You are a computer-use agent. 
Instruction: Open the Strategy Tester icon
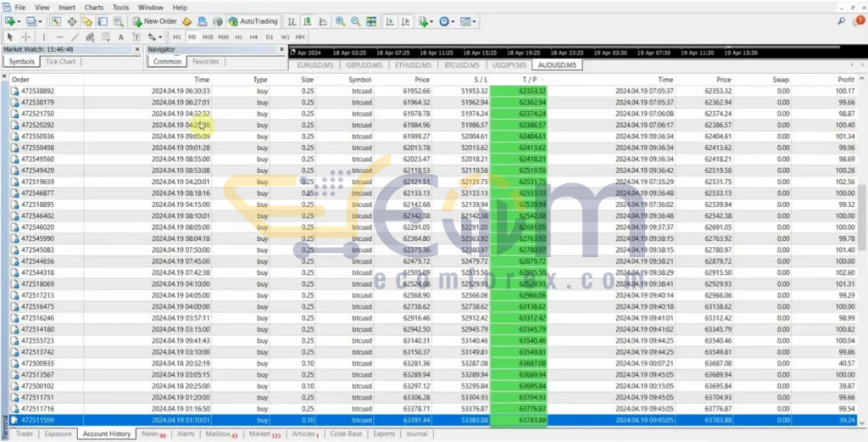pos(118,21)
